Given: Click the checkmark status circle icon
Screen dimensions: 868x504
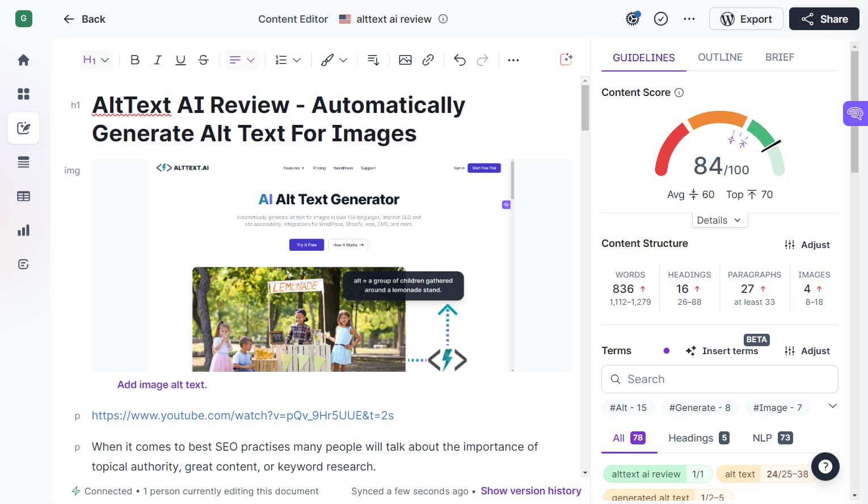Looking at the screenshot, I should (661, 19).
